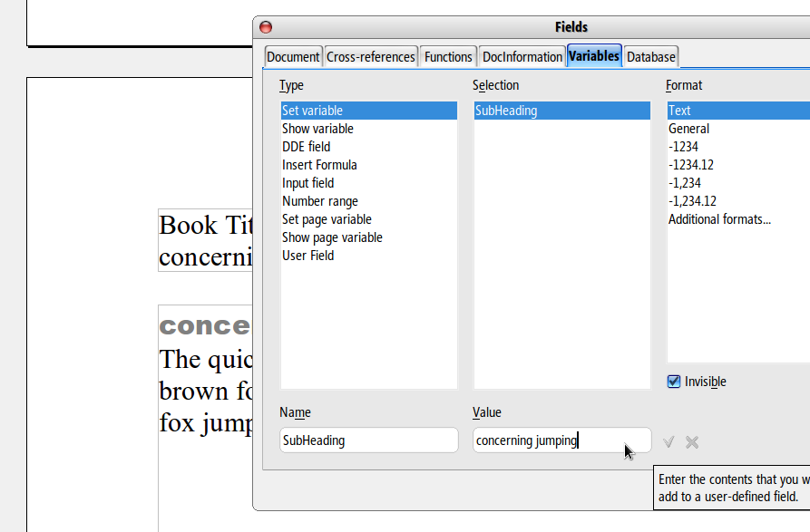Viewport: 810px width, 532px height.
Task: Click the X Delete variable icon
Action: [x=692, y=442]
